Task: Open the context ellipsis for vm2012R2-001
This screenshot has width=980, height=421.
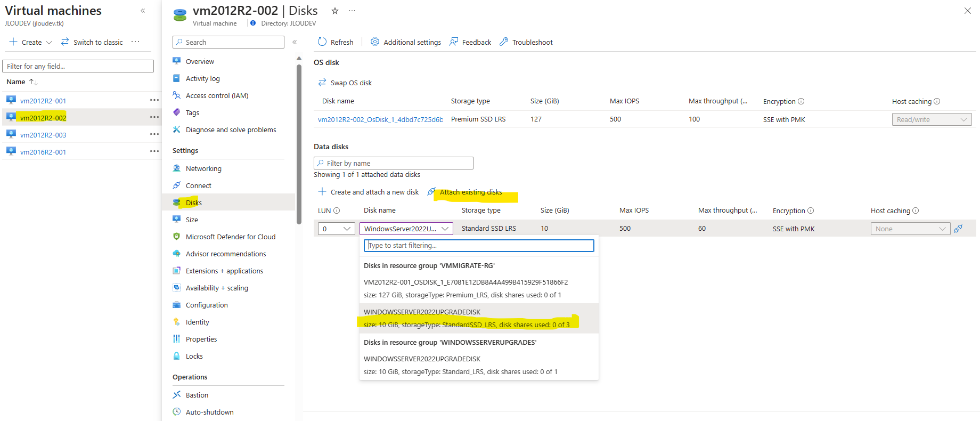Action: 154,100
